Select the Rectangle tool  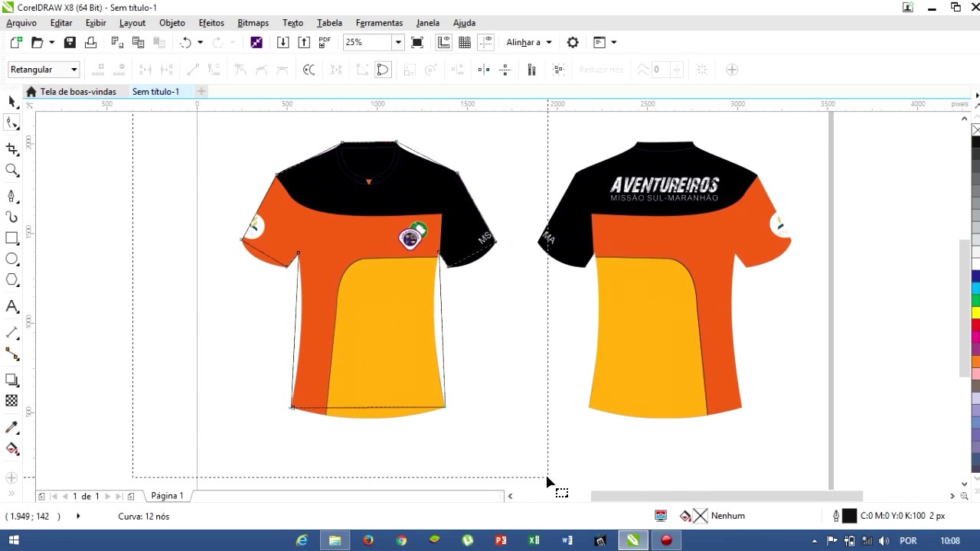coord(11,239)
